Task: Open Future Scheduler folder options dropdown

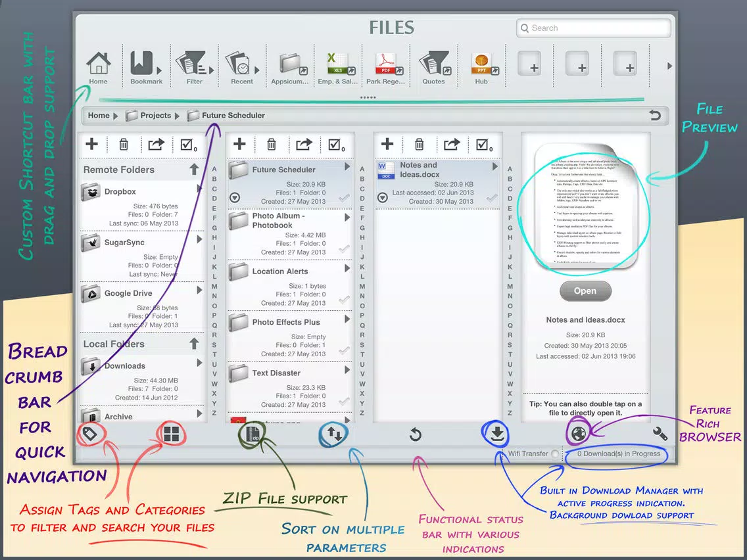Action: [235, 197]
